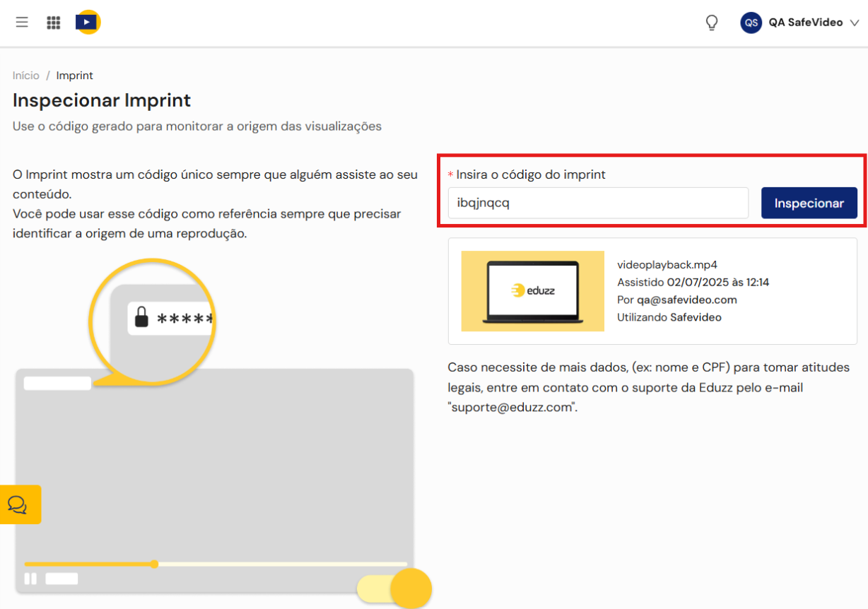Click the illustrated video progress slider handle

(154, 564)
